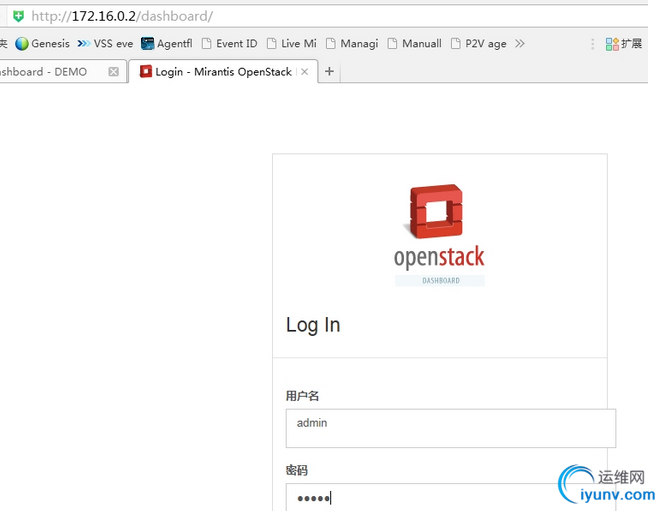Click the red OpenStack cube logo
The width and height of the screenshot is (661, 511).
435,211
